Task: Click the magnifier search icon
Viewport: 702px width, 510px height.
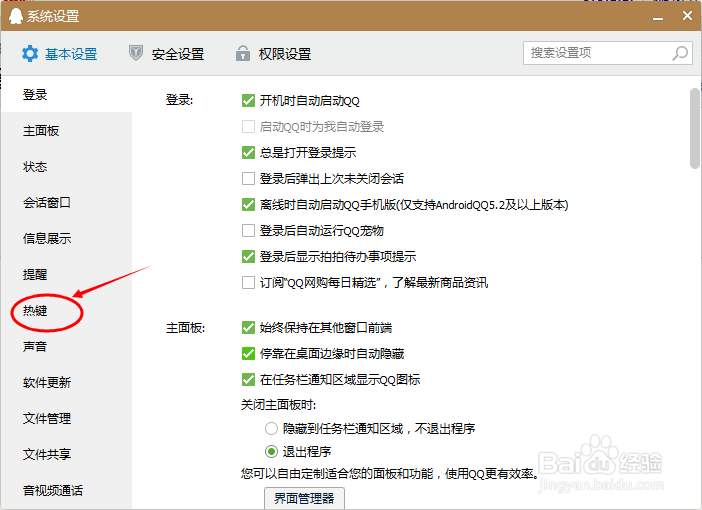Action: [x=681, y=53]
